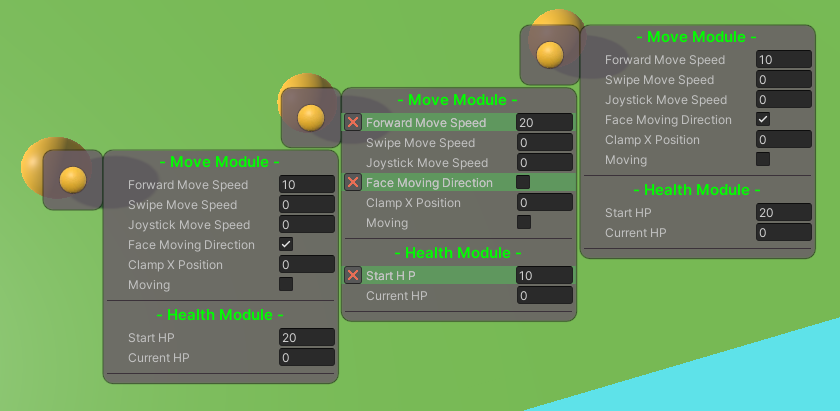Click Current HP field in right panel

coord(784,232)
